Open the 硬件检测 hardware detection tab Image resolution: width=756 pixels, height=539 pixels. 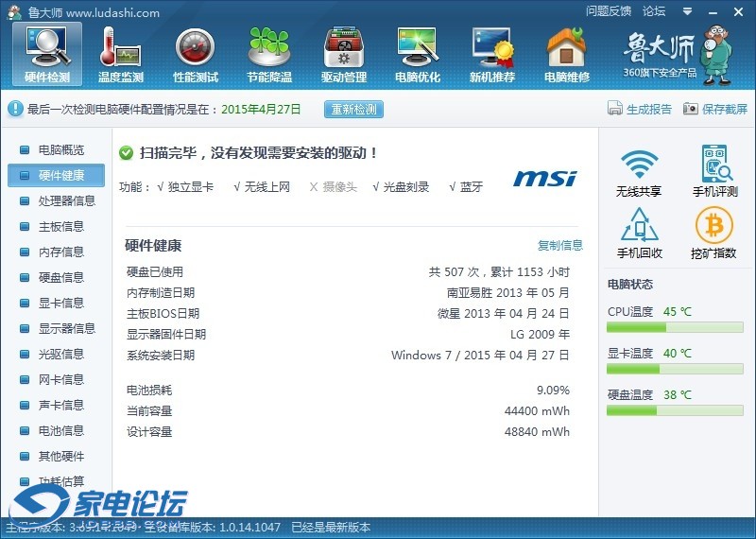click(x=46, y=55)
